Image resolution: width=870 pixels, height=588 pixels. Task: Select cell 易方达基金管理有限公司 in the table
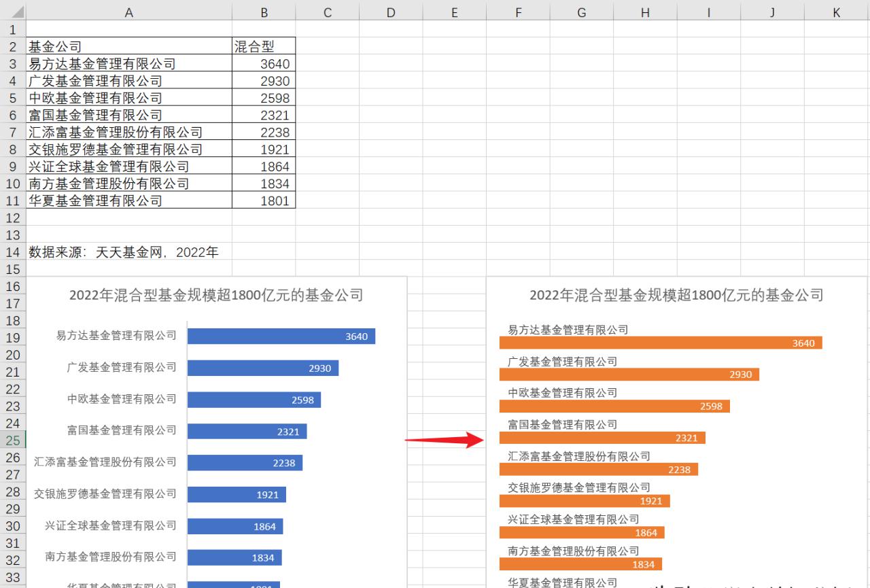point(129,64)
